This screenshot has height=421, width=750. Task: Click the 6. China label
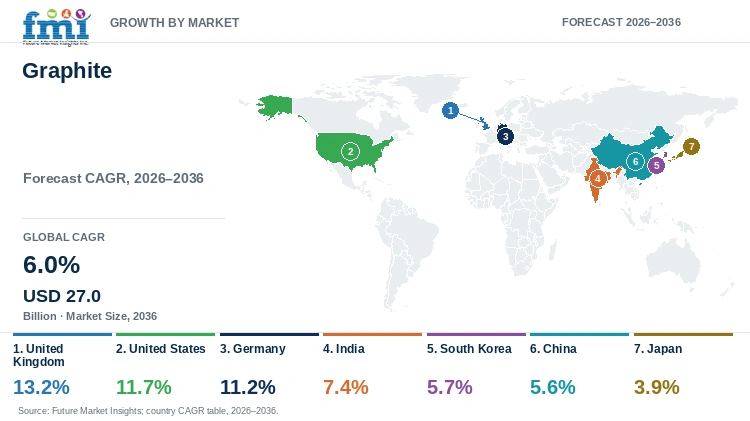[x=553, y=349]
